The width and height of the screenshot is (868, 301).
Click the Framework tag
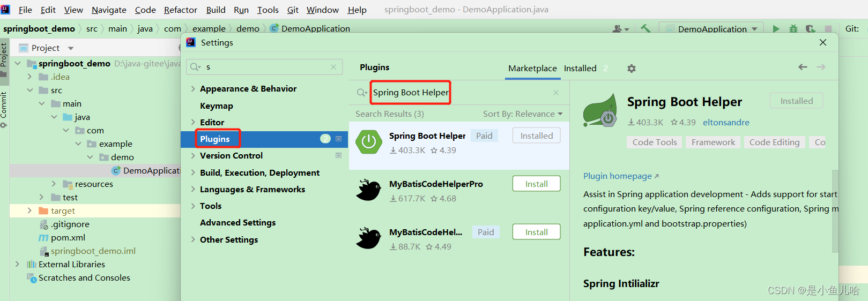click(713, 142)
